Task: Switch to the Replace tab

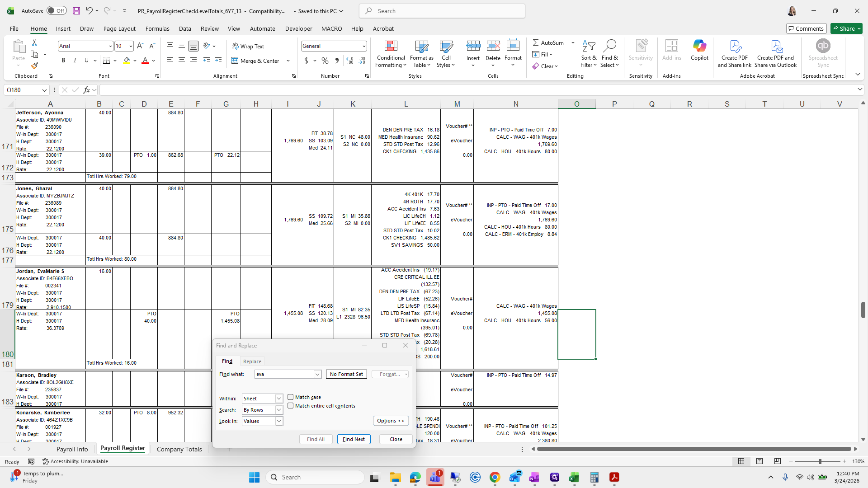Action: click(252, 361)
